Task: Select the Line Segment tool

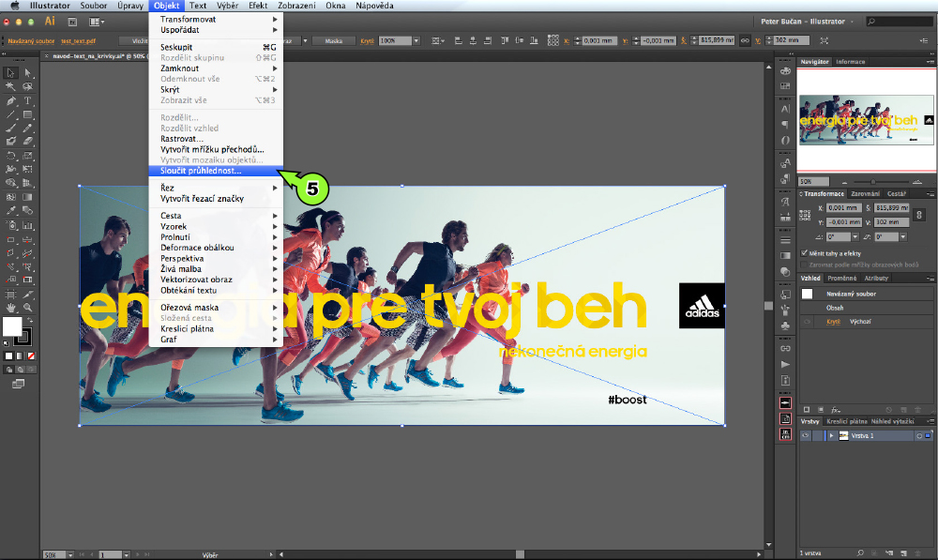Action: tap(10, 114)
